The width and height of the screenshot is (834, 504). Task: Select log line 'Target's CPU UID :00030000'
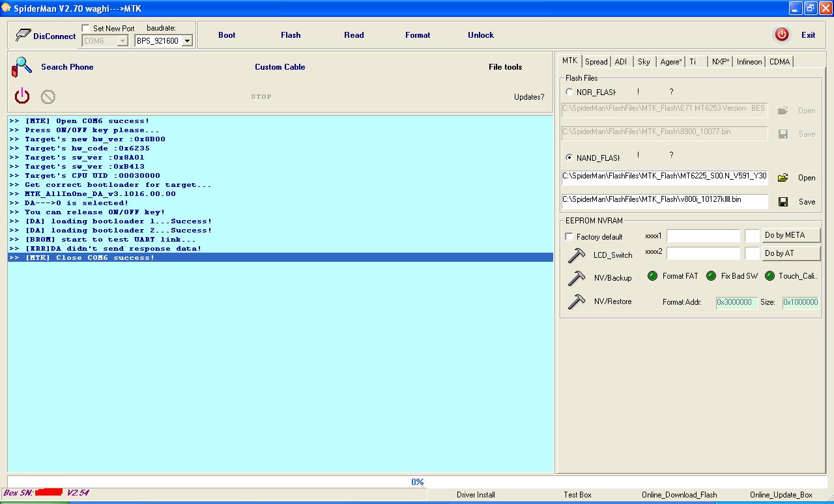tap(280, 176)
